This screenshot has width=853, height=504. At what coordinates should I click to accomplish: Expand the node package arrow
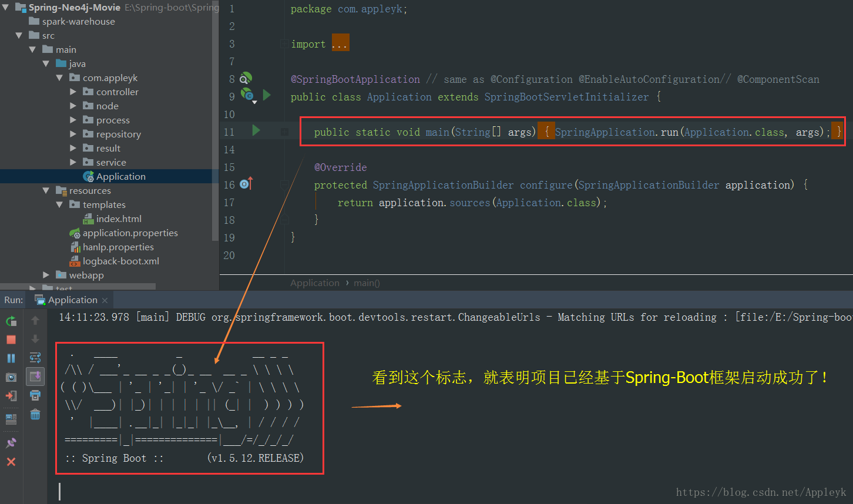[73, 106]
